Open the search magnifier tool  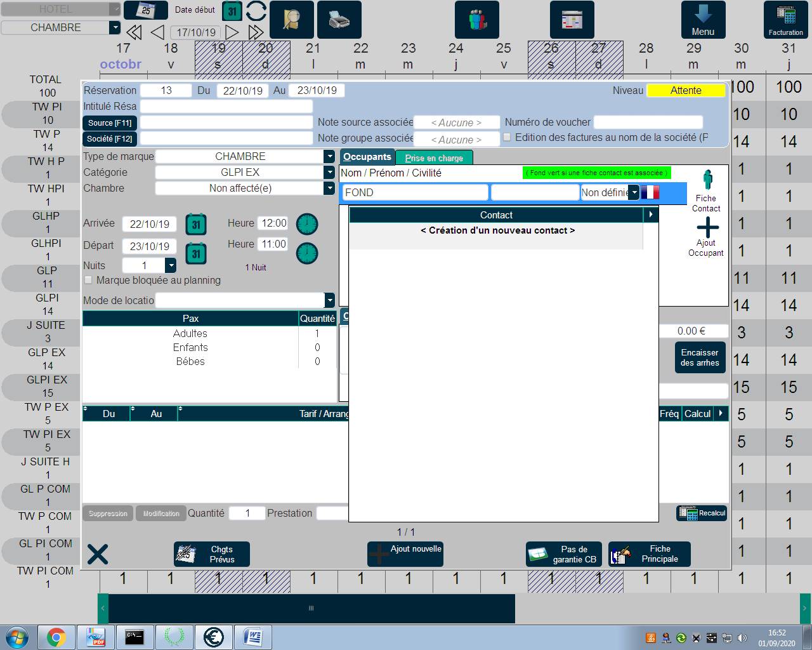tap(291, 20)
